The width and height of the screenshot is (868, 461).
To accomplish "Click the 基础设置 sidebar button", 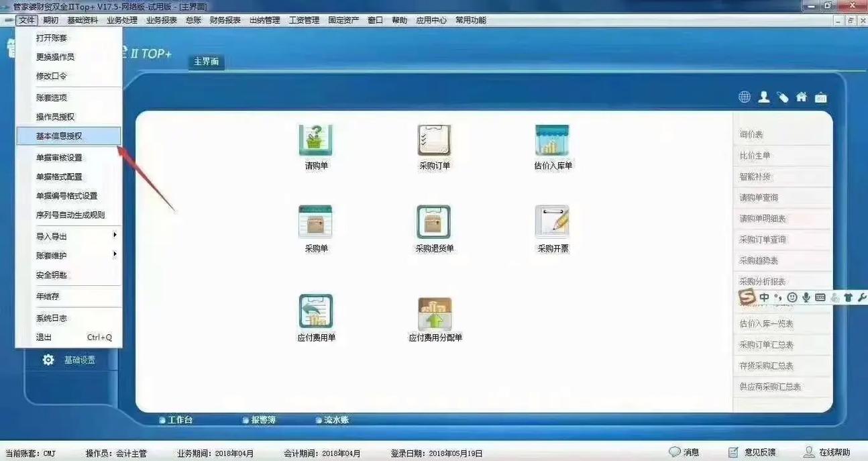I will [71, 360].
